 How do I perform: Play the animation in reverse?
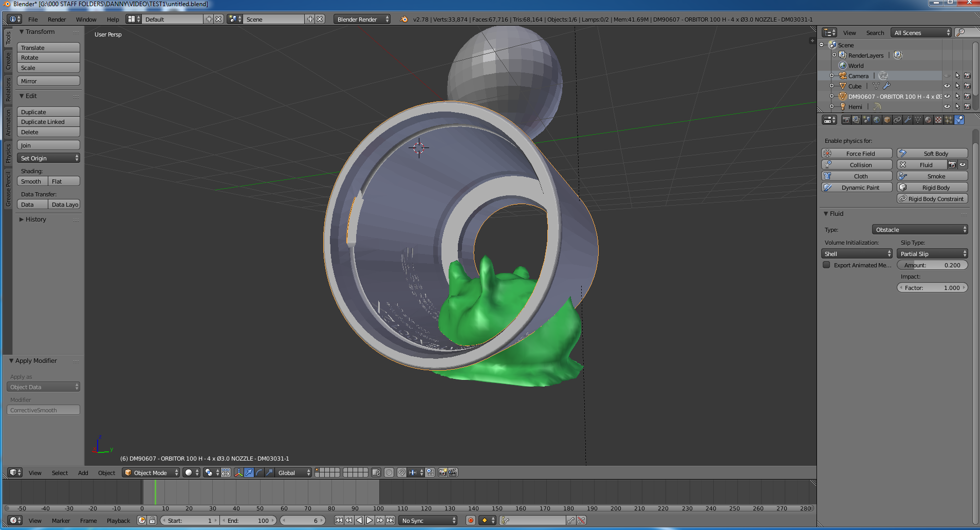(359, 520)
